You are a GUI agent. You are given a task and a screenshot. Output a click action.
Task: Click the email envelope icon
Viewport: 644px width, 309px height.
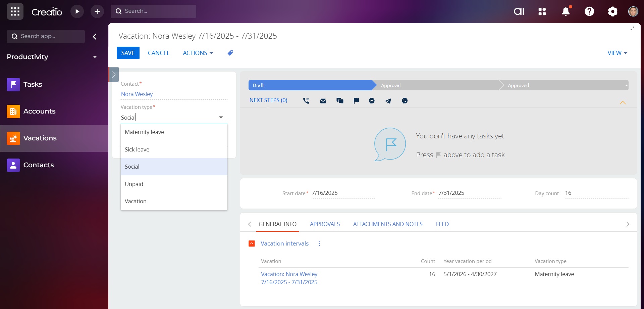pos(323,101)
